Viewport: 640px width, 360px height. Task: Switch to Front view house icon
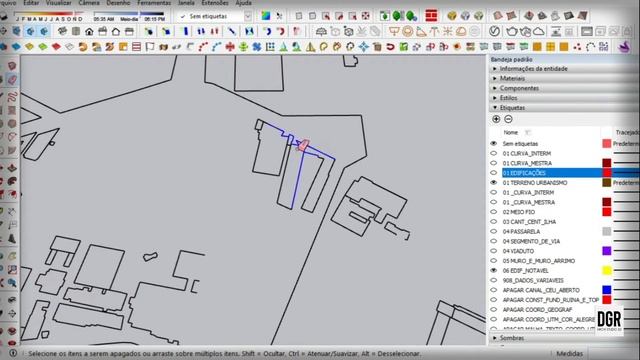[89, 31]
